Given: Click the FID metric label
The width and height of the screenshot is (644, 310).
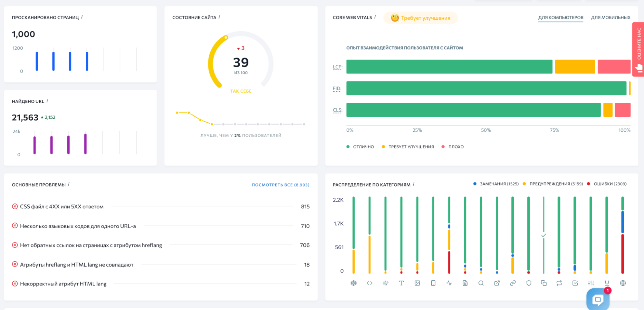Looking at the screenshot, I should pos(337,88).
